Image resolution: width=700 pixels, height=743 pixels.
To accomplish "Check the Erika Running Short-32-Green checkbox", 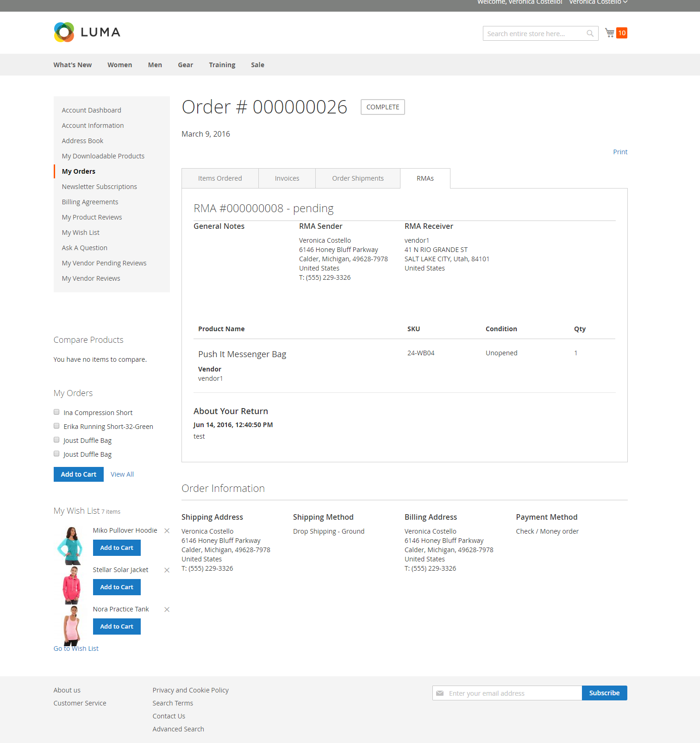I will click(56, 426).
